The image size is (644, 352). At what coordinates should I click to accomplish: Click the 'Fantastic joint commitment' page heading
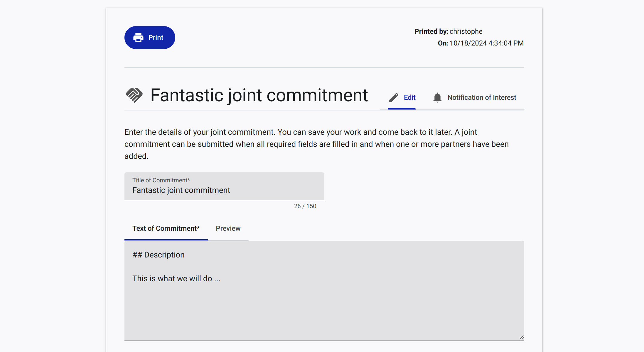click(259, 95)
